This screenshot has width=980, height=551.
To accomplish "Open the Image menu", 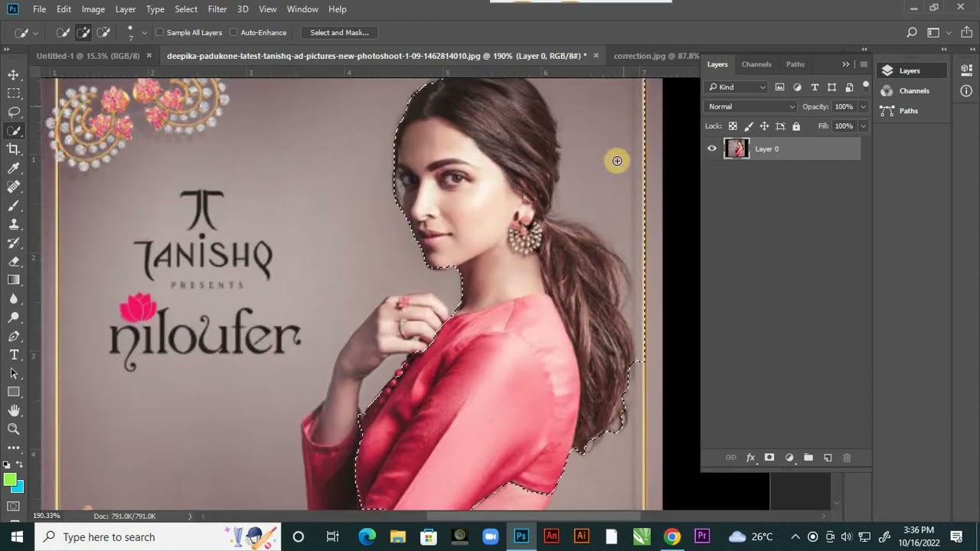I will click(93, 9).
